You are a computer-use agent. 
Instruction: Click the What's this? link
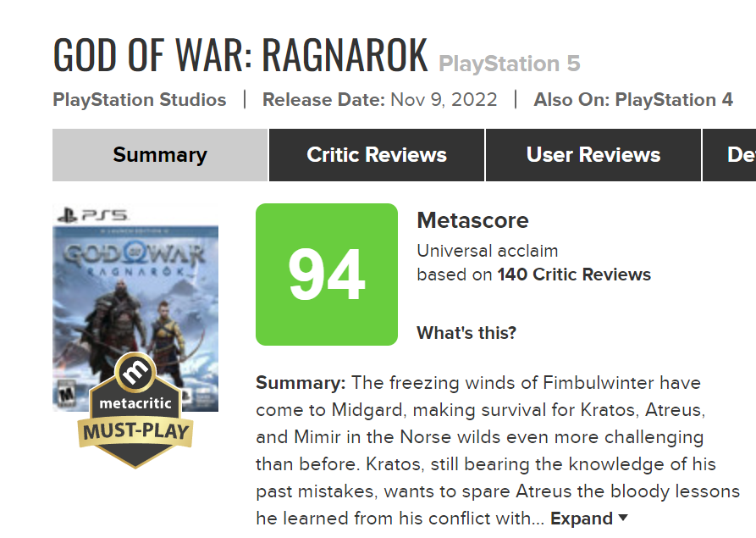coord(466,332)
